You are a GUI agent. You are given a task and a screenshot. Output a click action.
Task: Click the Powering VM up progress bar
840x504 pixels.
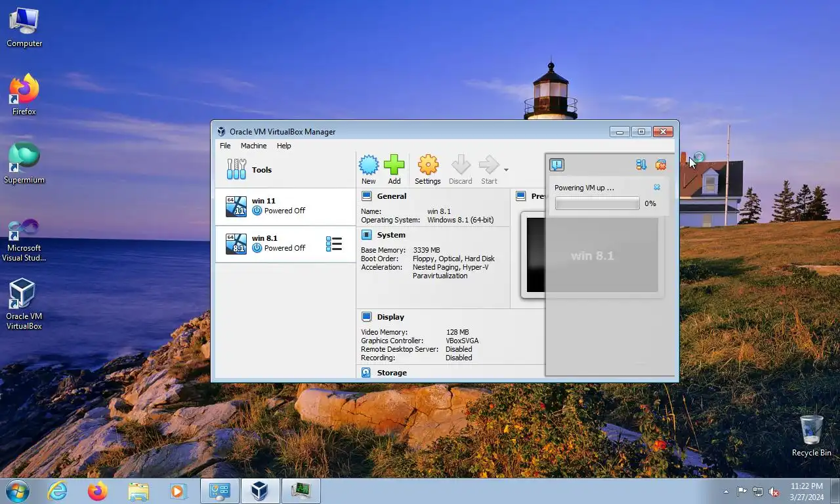coord(597,203)
